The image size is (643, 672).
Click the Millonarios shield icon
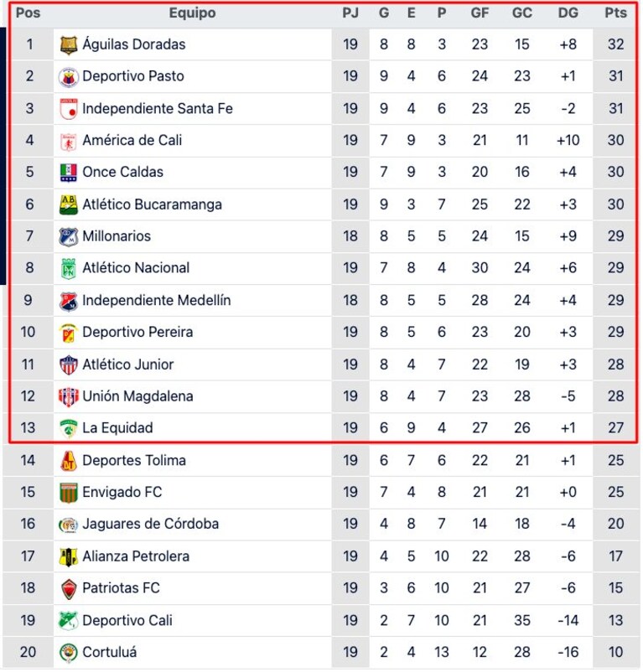pyautogui.click(x=69, y=237)
